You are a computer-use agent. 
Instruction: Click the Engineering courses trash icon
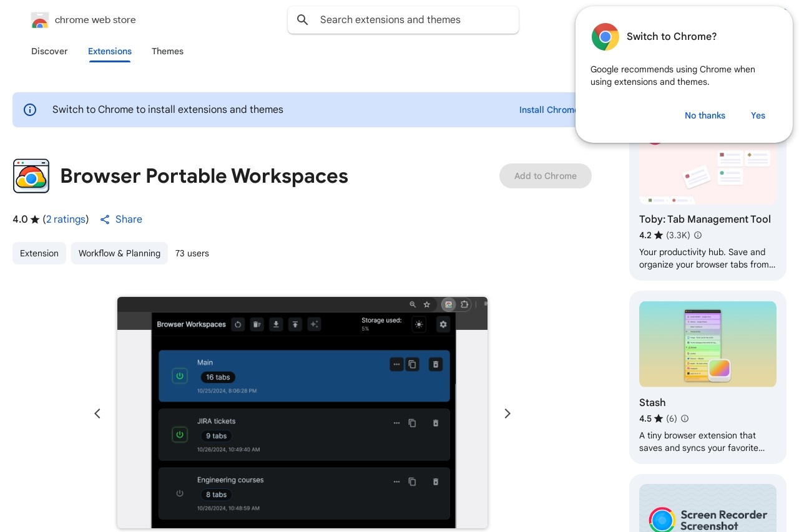(x=436, y=481)
